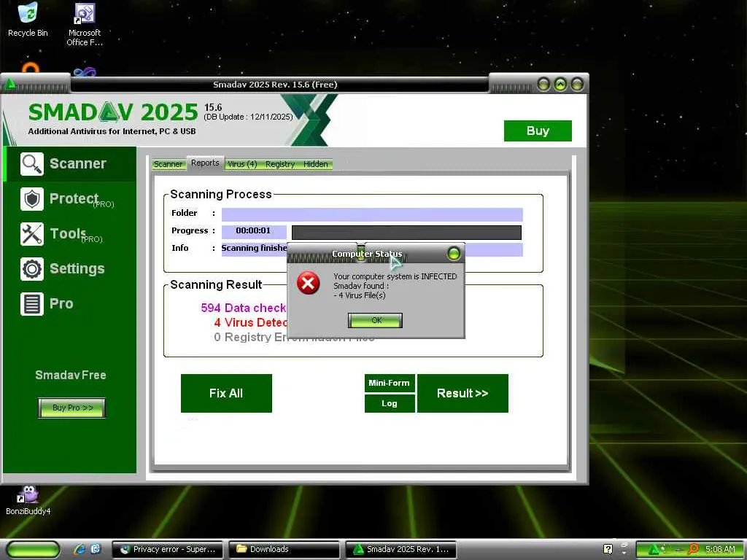The image size is (747, 560).
Task: Switch to Privacy error browser taskbar button
Action: (169, 550)
